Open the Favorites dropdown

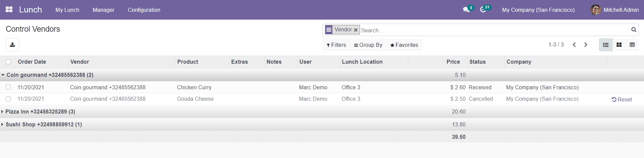404,45
